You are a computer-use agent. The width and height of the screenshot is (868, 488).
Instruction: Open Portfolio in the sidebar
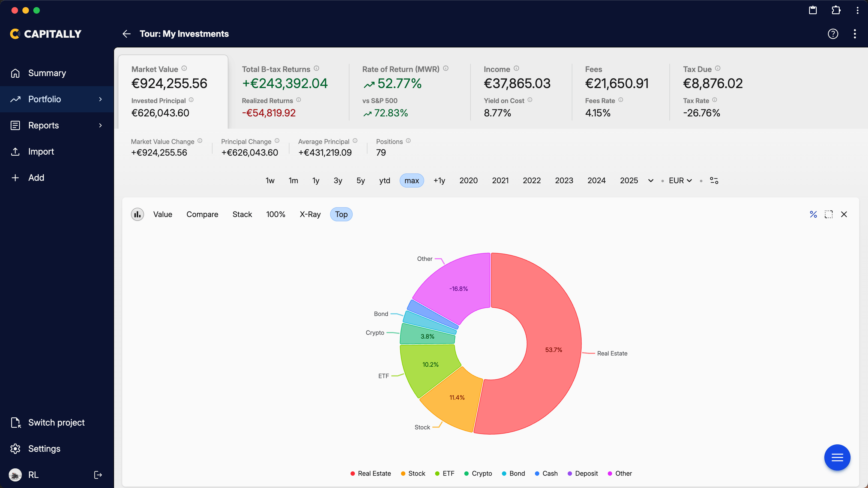[x=57, y=99]
